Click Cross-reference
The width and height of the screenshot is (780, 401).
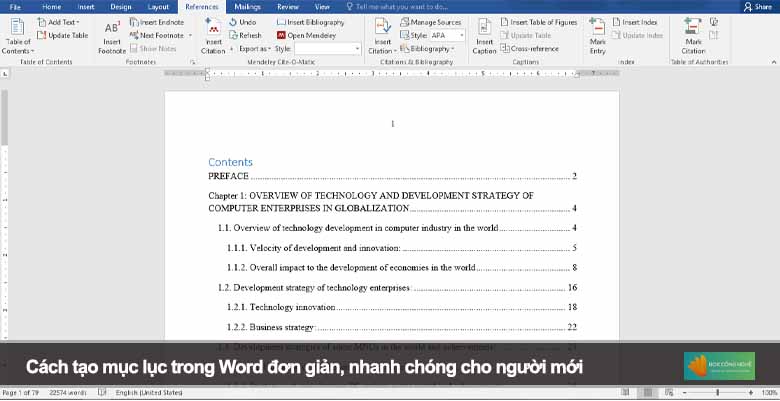click(x=529, y=49)
